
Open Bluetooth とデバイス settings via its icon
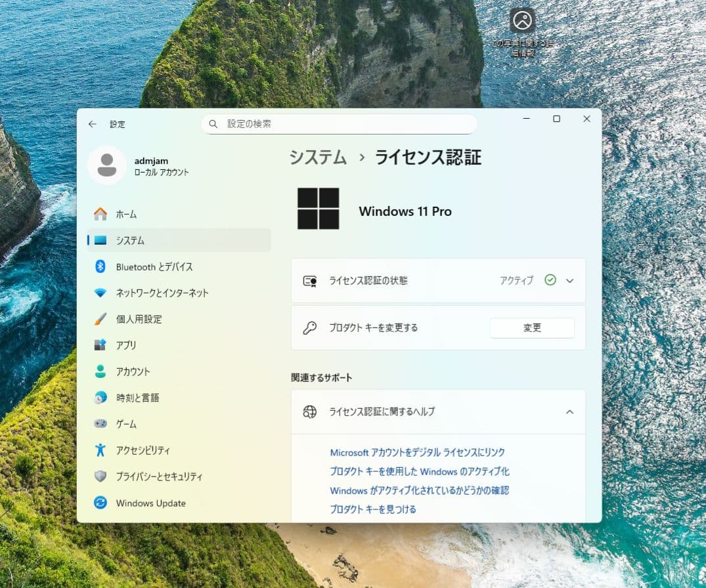(101, 266)
